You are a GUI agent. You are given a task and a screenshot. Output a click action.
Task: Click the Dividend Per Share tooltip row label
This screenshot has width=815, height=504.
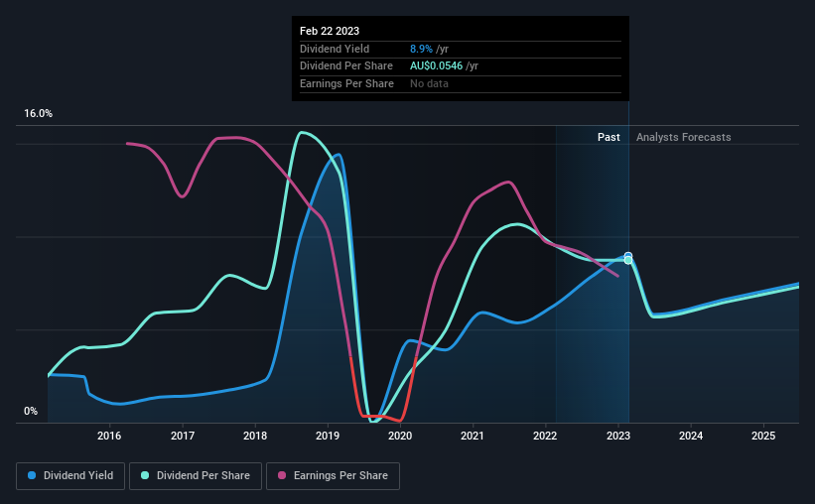click(x=346, y=66)
